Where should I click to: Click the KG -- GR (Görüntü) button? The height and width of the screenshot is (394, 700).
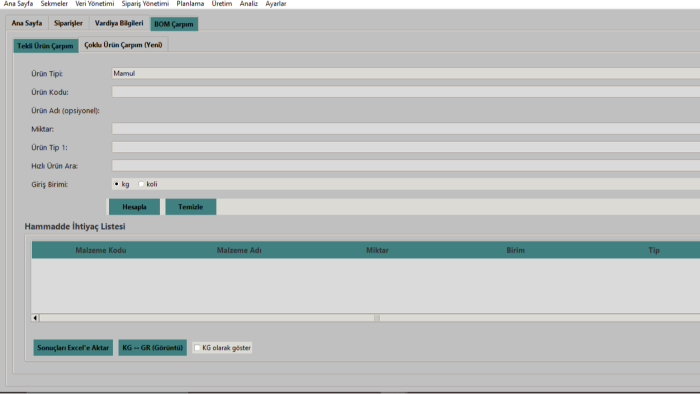pos(153,348)
